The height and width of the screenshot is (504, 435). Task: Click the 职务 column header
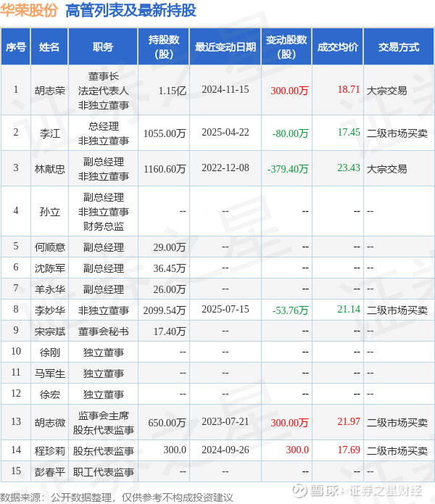coord(103,47)
